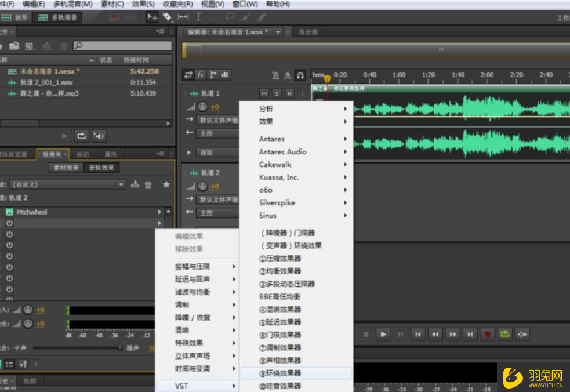The height and width of the screenshot is (392, 570).
Task: Select the Time Selection tool
Action: [198, 17]
